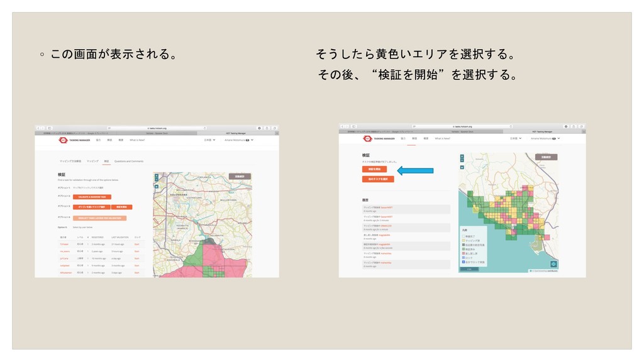Click the 検証を開始 button in right screenshot
Viewport: 644px width, 362px height.
point(375,169)
